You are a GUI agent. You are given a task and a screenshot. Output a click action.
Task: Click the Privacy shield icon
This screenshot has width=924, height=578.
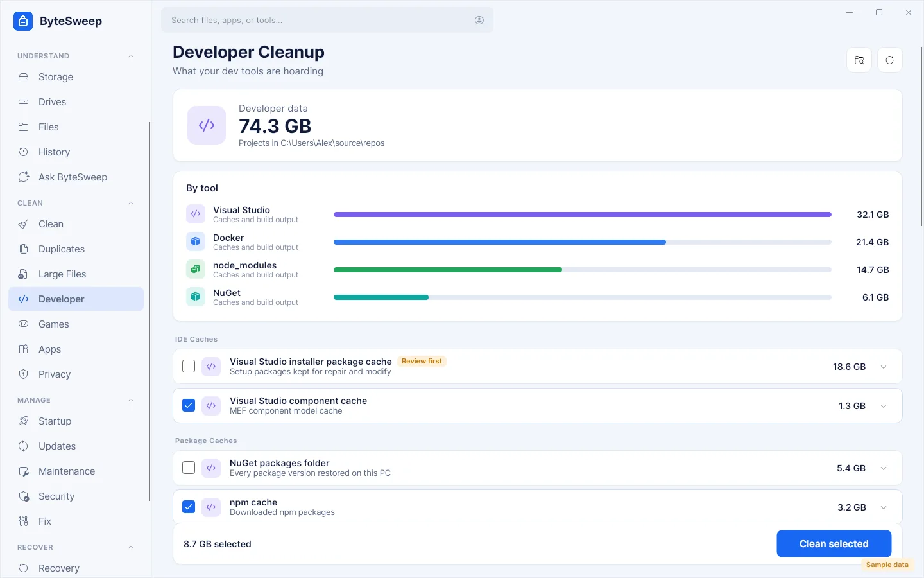tap(24, 374)
